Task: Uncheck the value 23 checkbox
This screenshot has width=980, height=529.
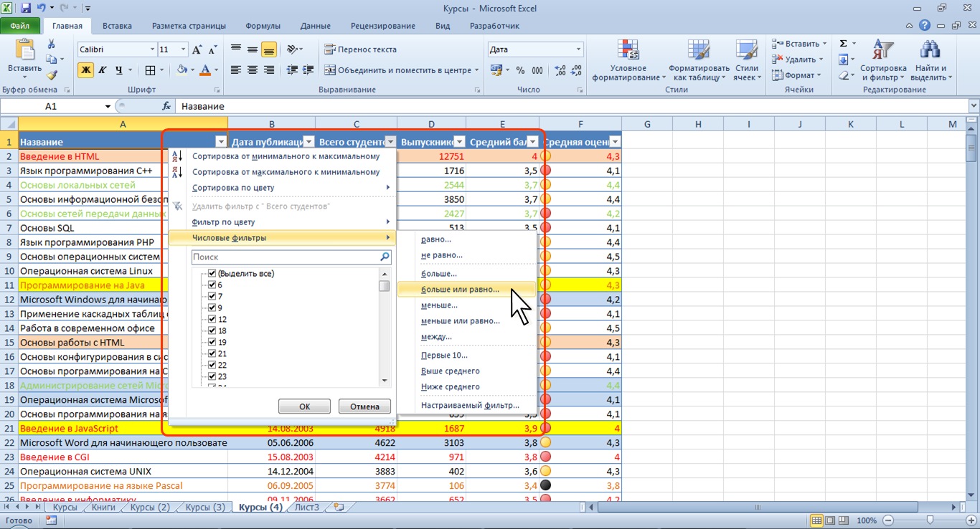Action: (x=212, y=376)
